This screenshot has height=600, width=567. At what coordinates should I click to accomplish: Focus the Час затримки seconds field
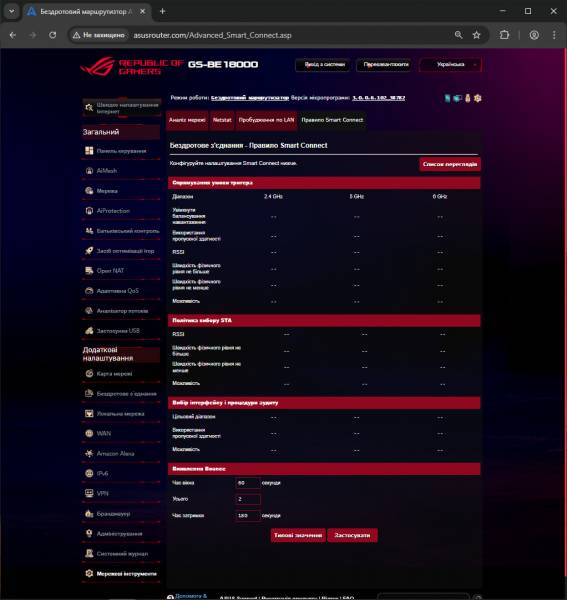coord(248,516)
